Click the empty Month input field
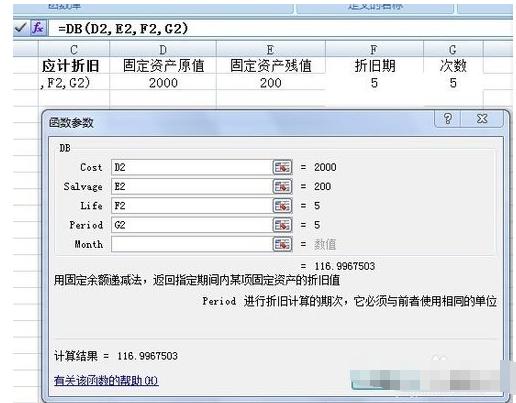This screenshot has height=403, width=516. 192,245
